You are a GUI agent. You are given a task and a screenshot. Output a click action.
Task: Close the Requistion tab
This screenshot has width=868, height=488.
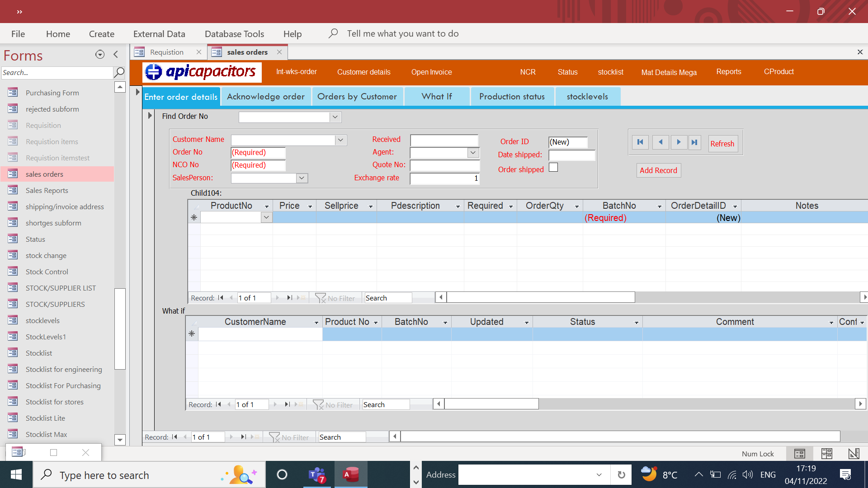click(199, 52)
